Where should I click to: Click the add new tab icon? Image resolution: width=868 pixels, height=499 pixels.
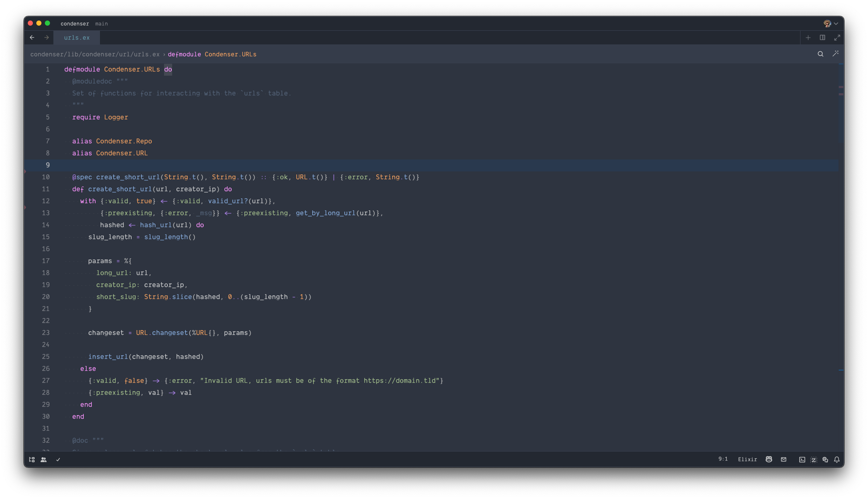(x=808, y=37)
